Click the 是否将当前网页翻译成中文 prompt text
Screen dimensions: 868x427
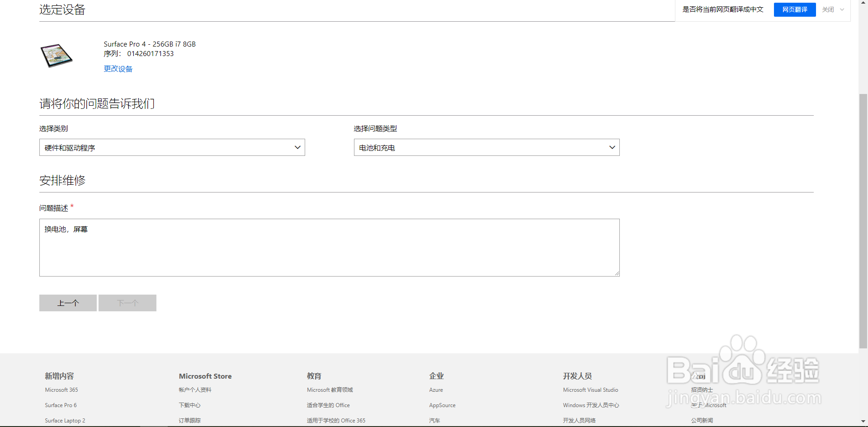723,9
